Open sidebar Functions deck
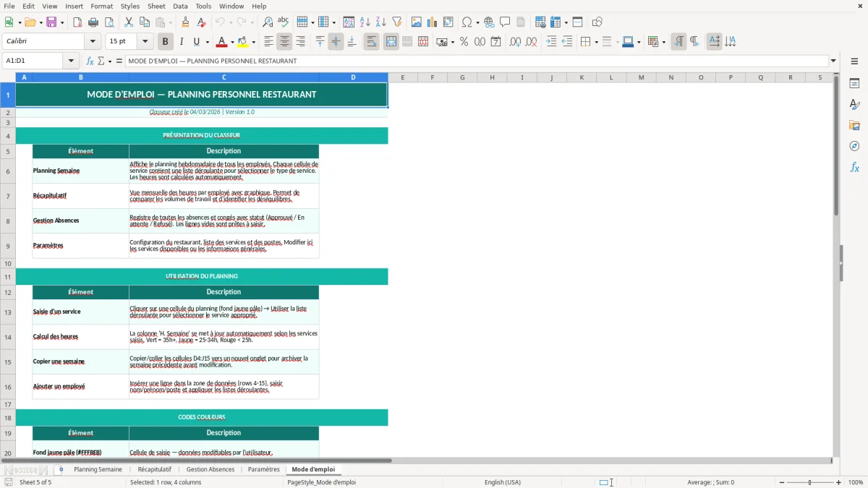Viewport: 868px width, 488px height. [x=854, y=167]
